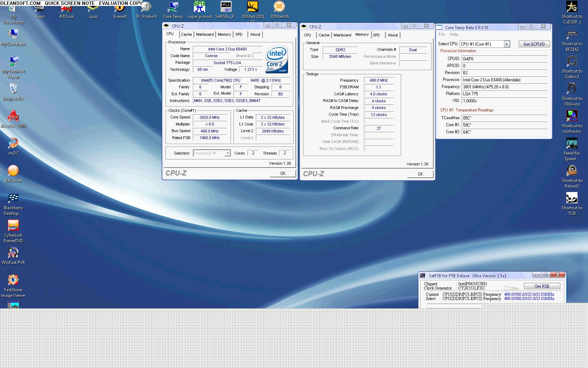Open Shortcut to CoD2SP_s icon
The height and width of the screenshot is (368, 588).
(x=572, y=13)
